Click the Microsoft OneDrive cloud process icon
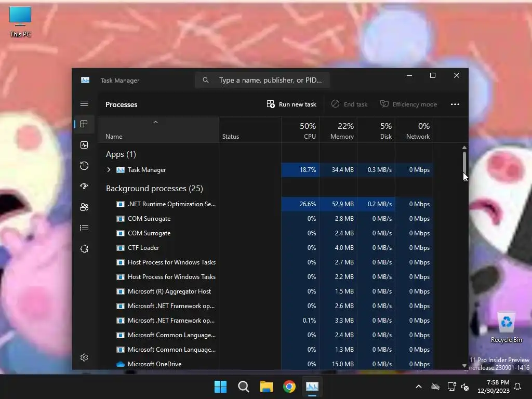The width and height of the screenshot is (532, 399). (120, 364)
